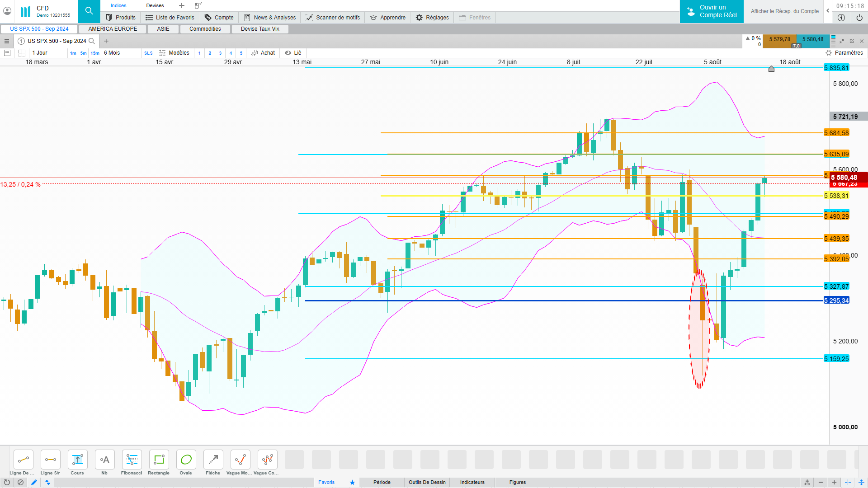Toggle the Lié linked-chart eye option
This screenshot has height=488, width=868.
(293, 53)
